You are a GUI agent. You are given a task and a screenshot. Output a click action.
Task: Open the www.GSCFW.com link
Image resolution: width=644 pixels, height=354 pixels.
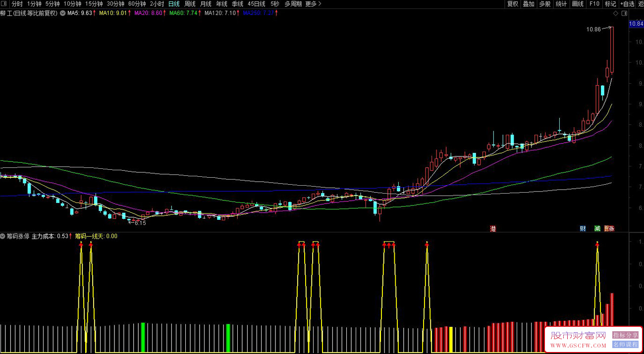pos(578,345)
